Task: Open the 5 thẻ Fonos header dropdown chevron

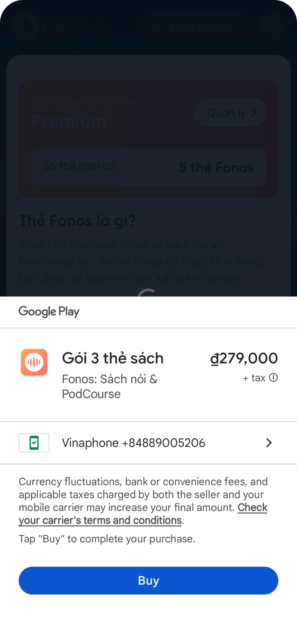Action: (x=239, y=27)
